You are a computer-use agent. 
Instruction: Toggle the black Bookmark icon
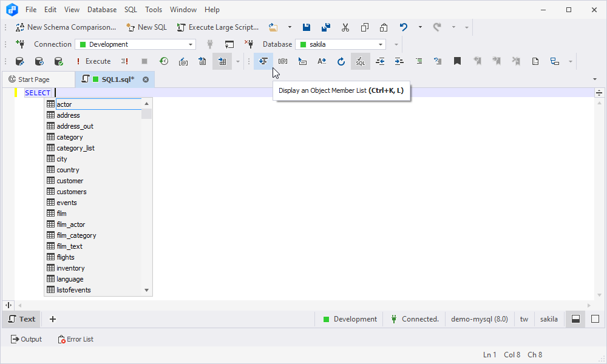pos(457,61)
